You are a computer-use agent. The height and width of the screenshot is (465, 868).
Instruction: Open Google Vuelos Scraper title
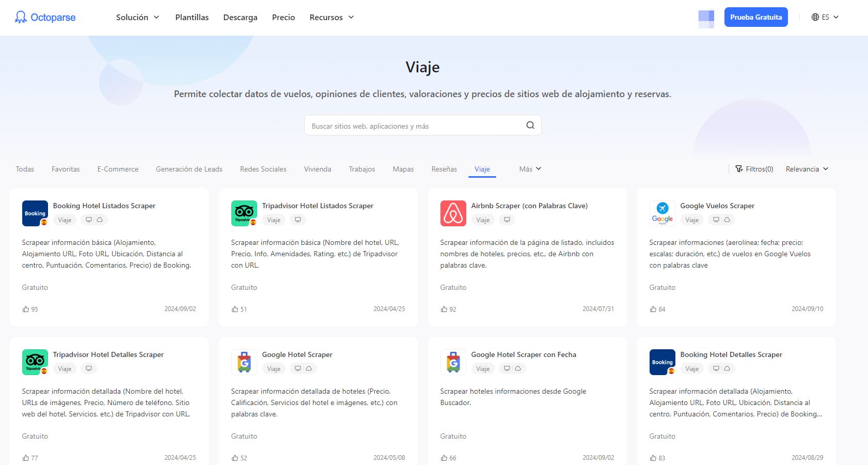click(717, 206)
